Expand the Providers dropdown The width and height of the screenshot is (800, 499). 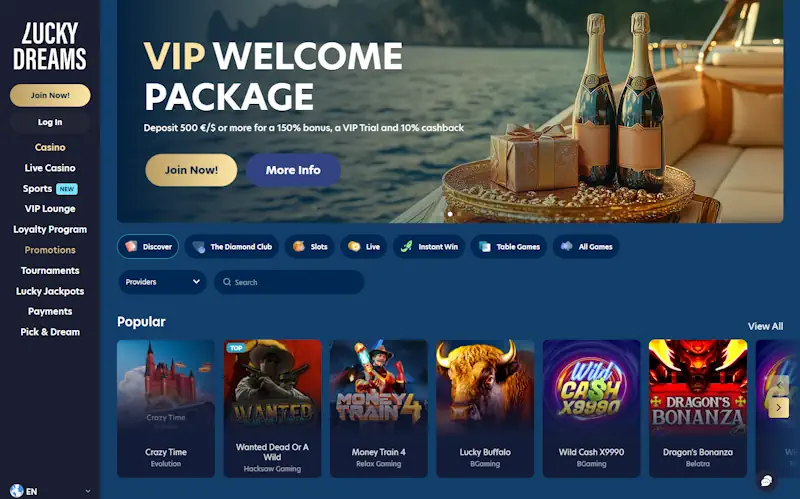[x=162, y=282]
